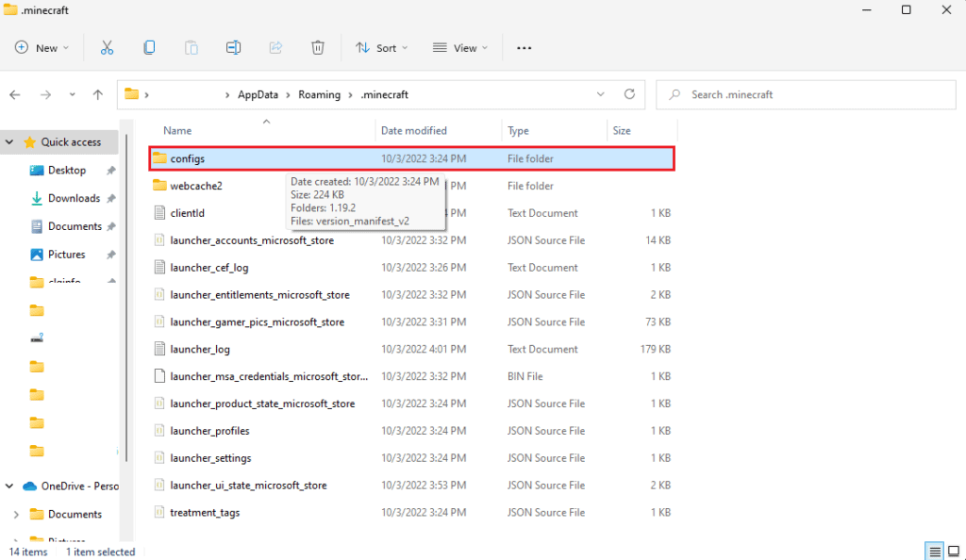Click the Search .minecraft field
The height and width of the screenshot is (560, 966).
pyautogui.click(x=806, y=95)
